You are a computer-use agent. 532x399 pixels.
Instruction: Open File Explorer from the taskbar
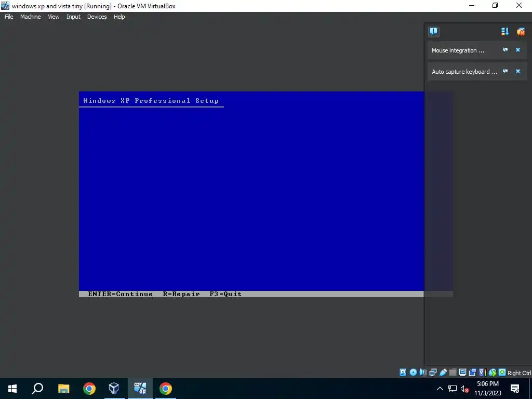click(63, 389)
